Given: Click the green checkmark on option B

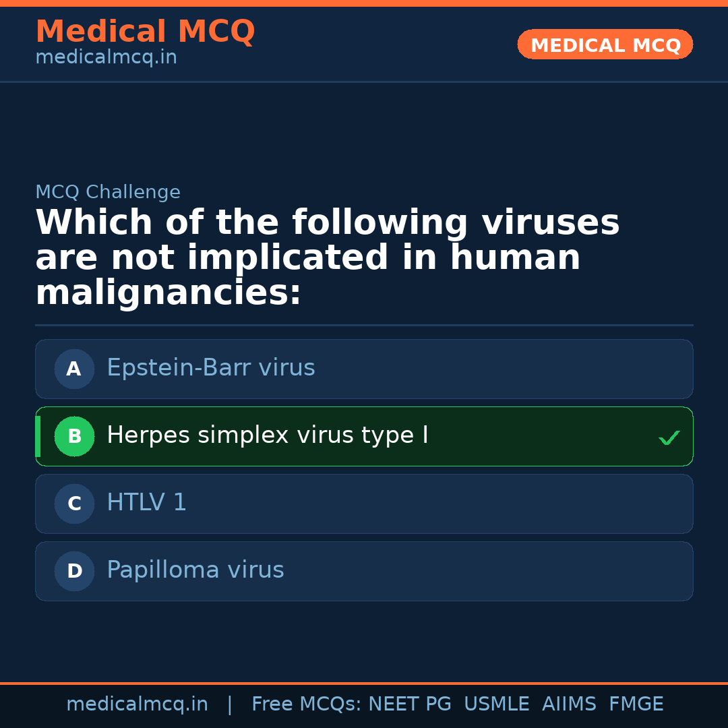Looking at the screenshot, I should coord(669,438).
